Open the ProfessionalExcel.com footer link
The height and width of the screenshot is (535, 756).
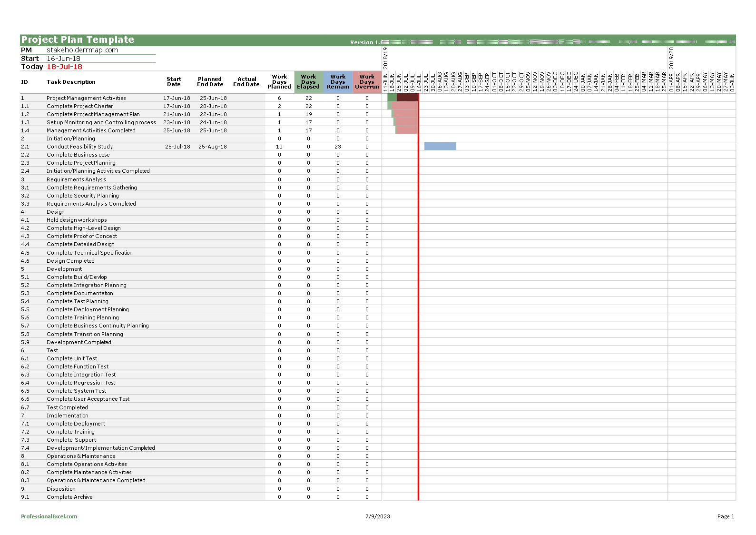coord(49,516)
